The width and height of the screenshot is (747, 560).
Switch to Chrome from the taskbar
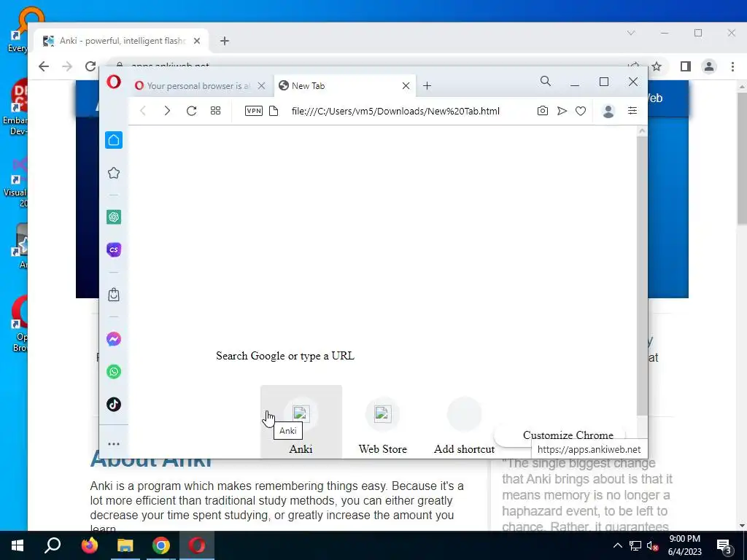[x=161, y=545]
